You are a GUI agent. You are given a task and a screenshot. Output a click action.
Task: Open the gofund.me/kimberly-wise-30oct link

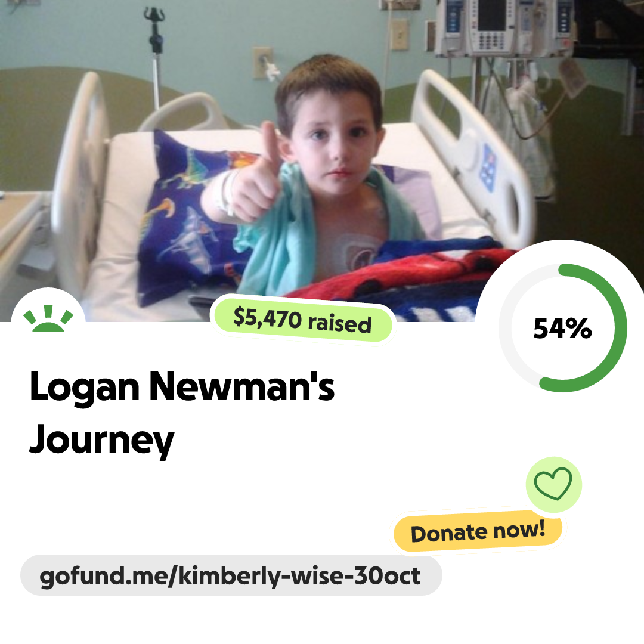(231, 575)
